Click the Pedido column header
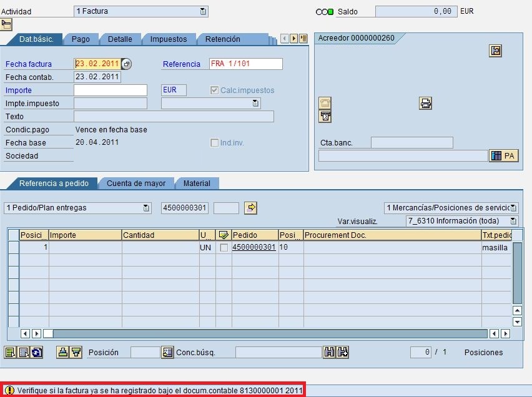 (255, 235)
